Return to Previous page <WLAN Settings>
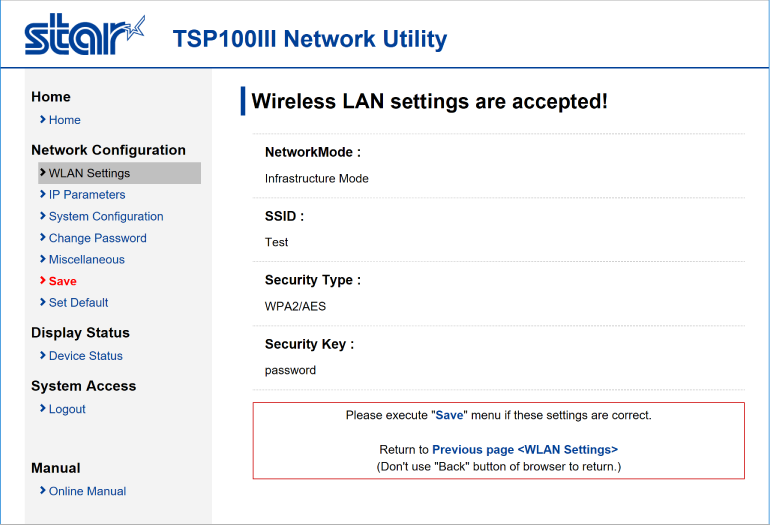This screenshot has width=770, height=525. click(524, 449)
